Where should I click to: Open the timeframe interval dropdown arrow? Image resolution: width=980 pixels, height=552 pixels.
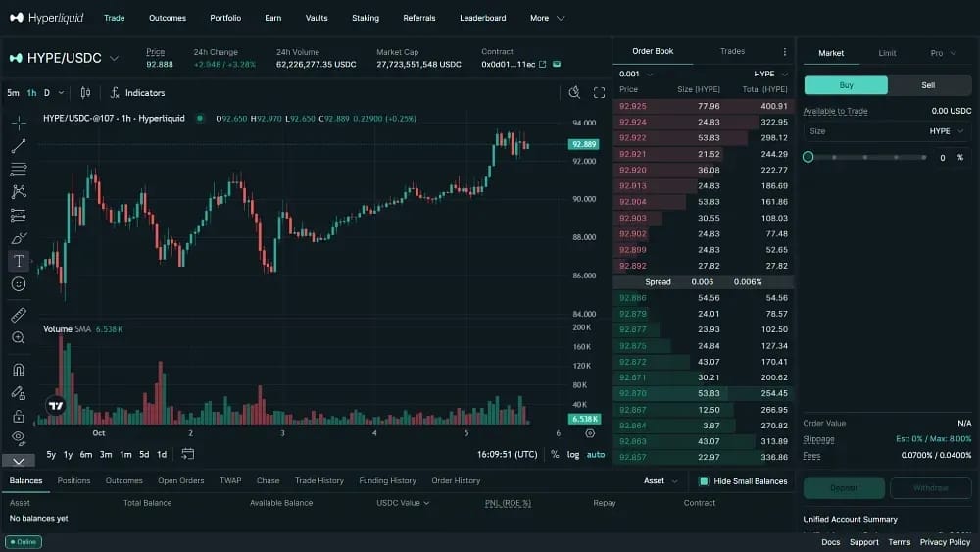pyautogui.click(x=61, y=92)
